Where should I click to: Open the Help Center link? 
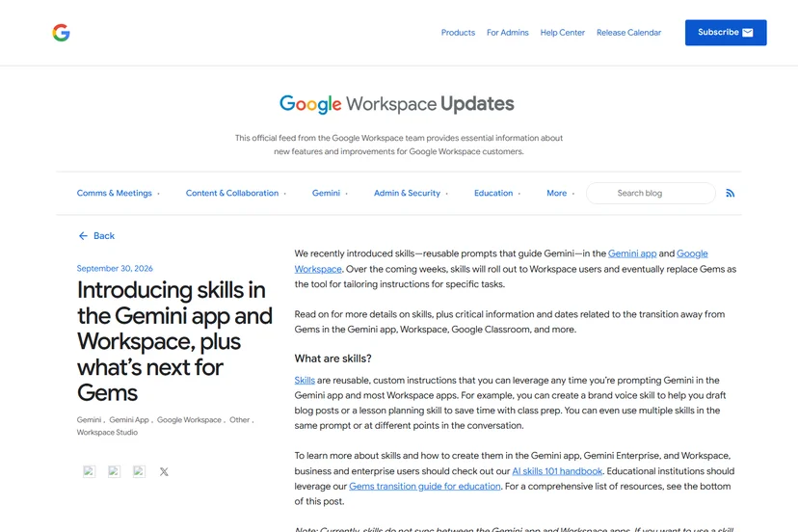point(563,33)
